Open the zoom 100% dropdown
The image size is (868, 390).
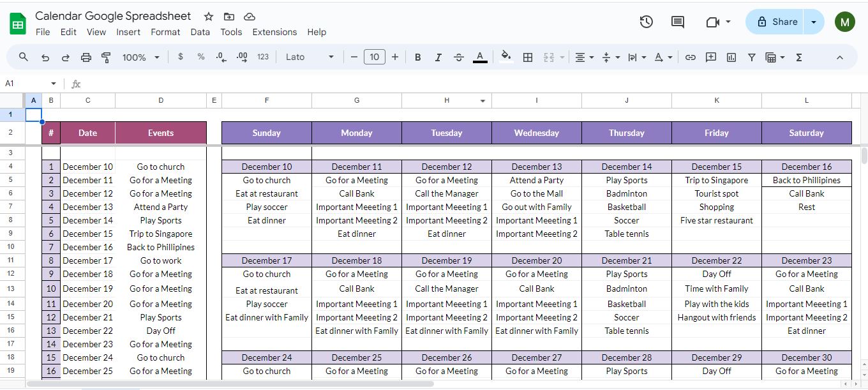pyautogui.click(x=141, y=57)
